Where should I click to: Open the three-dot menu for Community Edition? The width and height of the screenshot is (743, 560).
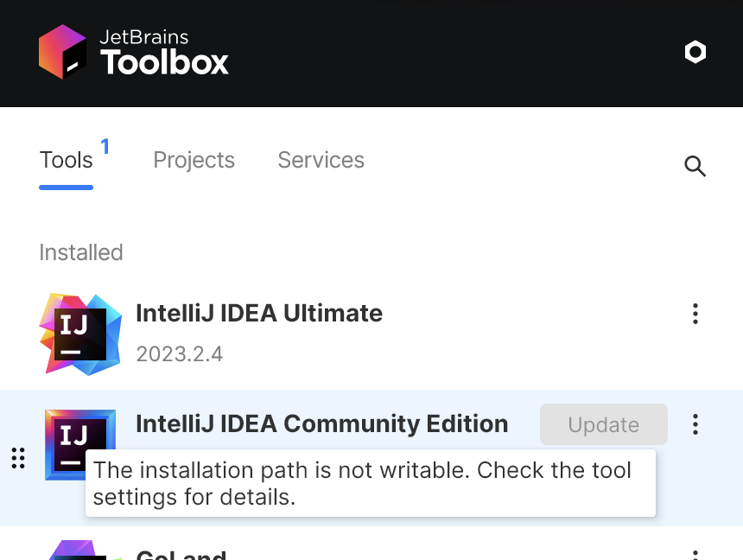[695, 424]
